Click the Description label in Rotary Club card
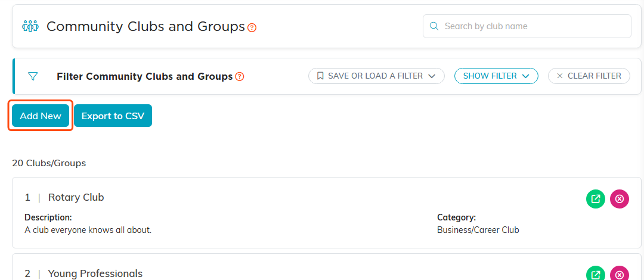This screenshot has height=280, width=644. pos(48,217)
